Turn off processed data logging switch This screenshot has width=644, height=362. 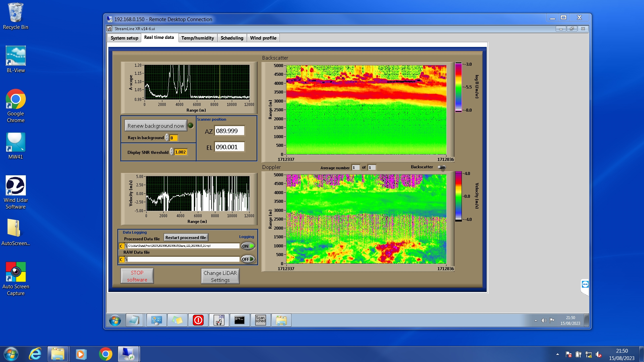(248, 246)
